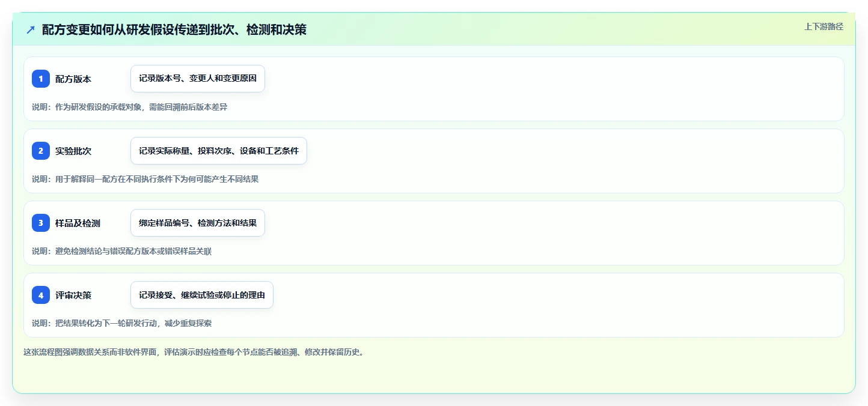Click the 记录版本号、变更人和变更原因 chip
The height and width of the screenshot is (406, 868).
(198, 79)
